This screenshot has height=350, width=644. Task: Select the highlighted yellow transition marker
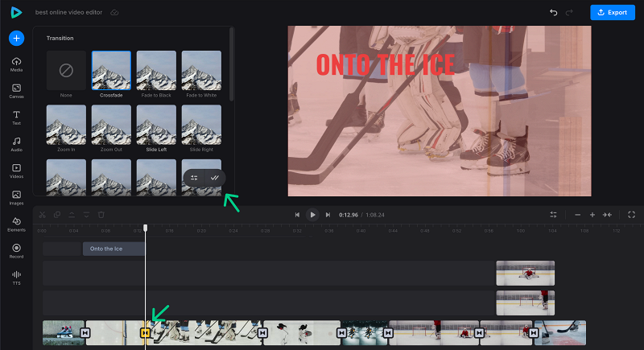145,333
